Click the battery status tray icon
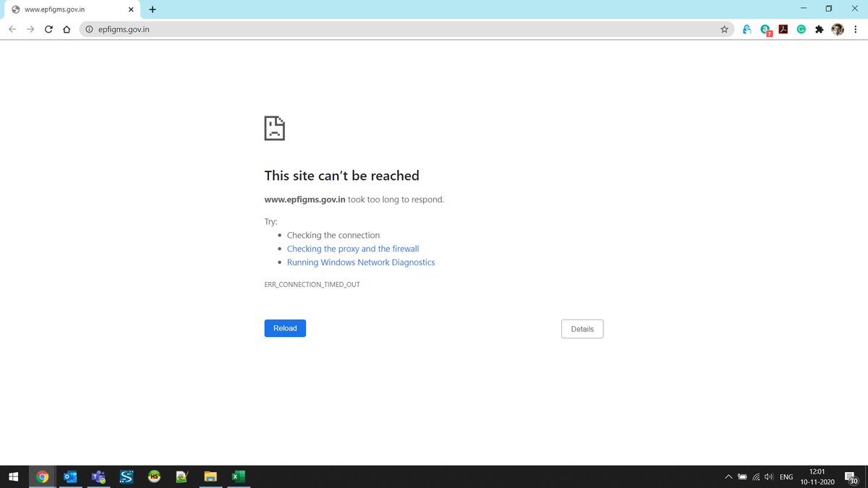 (742, 477)
